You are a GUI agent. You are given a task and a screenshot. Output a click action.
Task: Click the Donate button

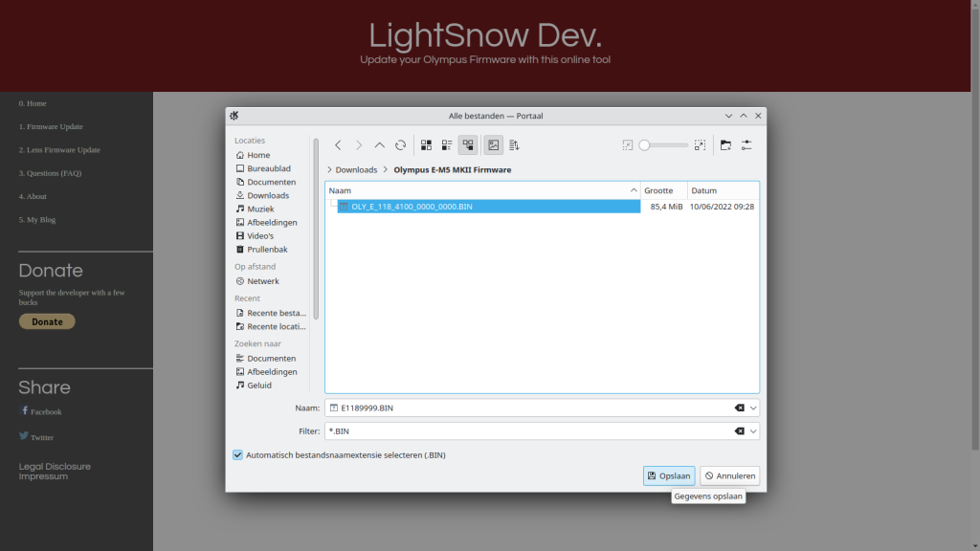coord(47,321)
